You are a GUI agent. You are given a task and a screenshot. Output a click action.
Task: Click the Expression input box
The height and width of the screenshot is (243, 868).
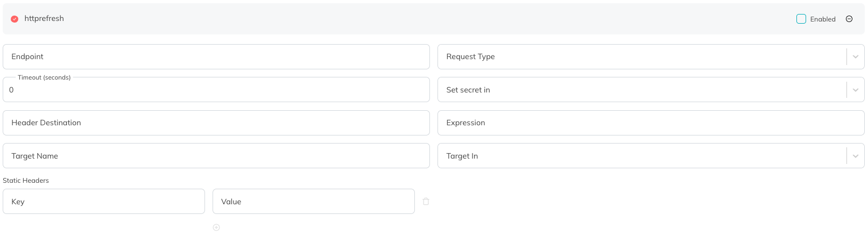pos(651,123)
